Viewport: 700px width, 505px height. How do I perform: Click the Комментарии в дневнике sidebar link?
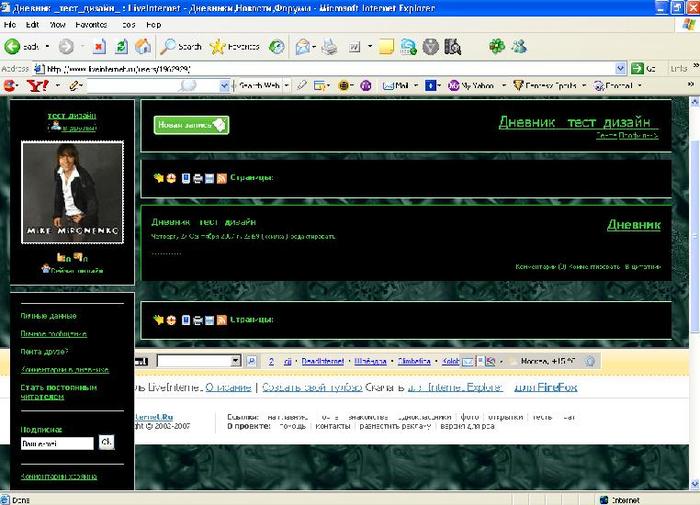(65, 370)
